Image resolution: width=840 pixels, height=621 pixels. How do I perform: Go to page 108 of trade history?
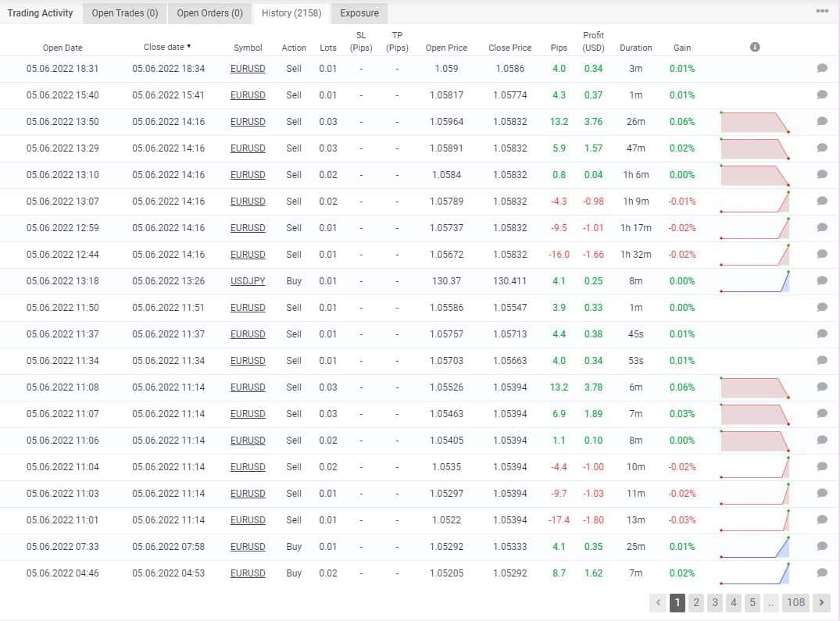point(796,603)
